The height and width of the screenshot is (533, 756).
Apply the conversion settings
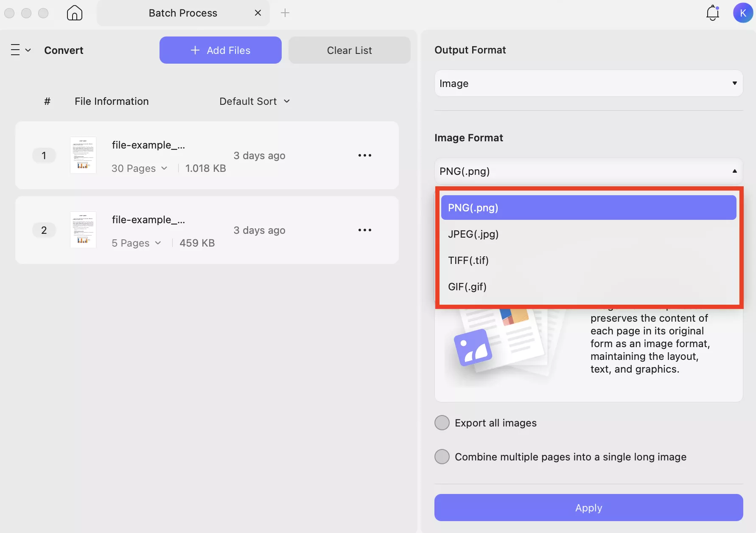coord(588,508)
